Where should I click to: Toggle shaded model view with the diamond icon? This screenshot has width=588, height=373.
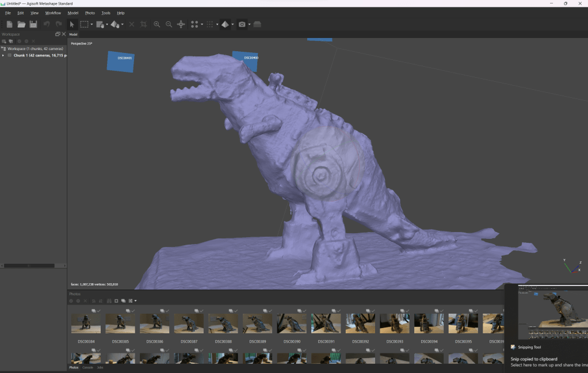coord(226,24)
